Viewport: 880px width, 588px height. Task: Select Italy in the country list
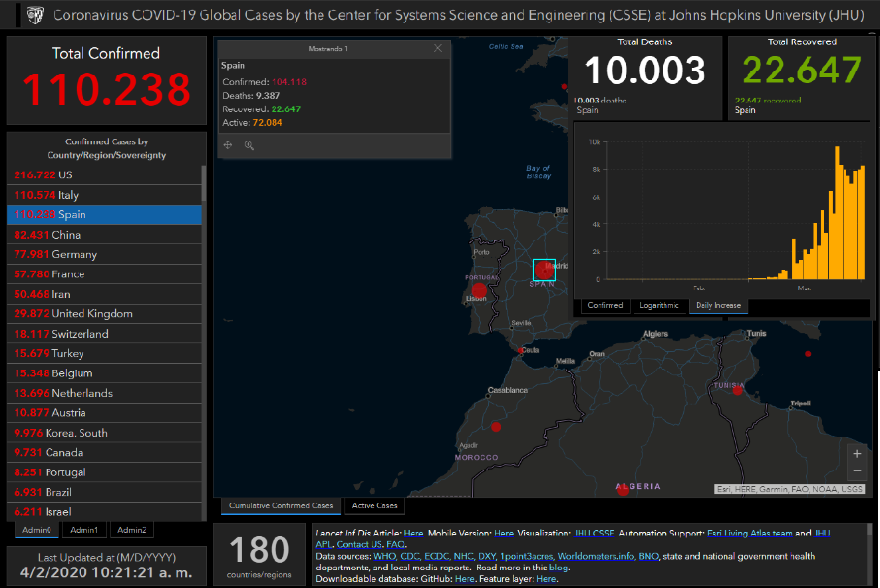pyautogui.click(x=104, y=195)
